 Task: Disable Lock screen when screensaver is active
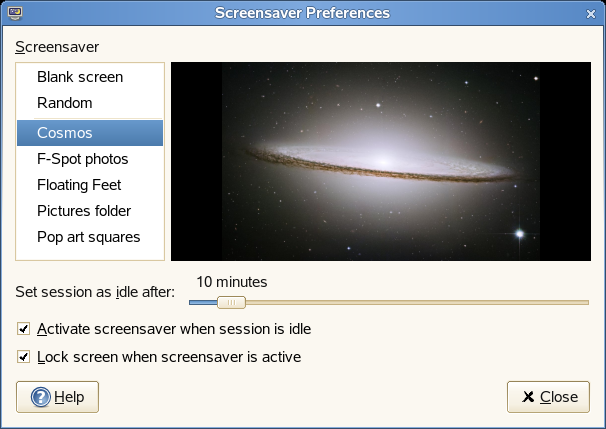point(23,356)
